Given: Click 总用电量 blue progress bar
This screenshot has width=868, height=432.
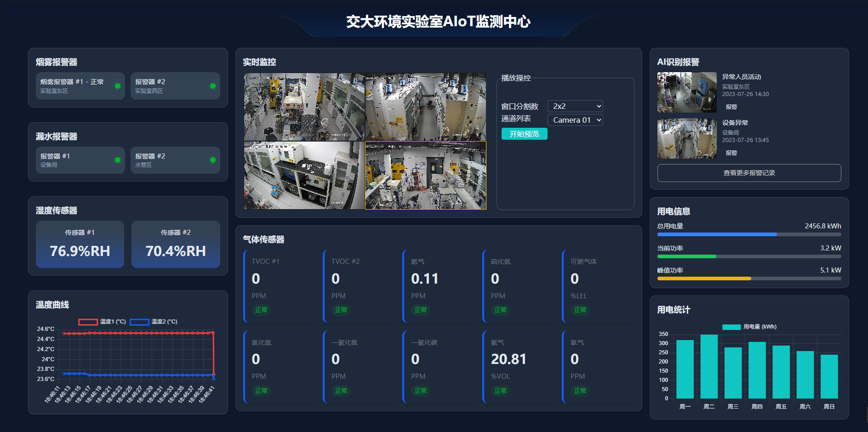Looking at the screenshot, I should pyautogui.click(x=717, y=234).
